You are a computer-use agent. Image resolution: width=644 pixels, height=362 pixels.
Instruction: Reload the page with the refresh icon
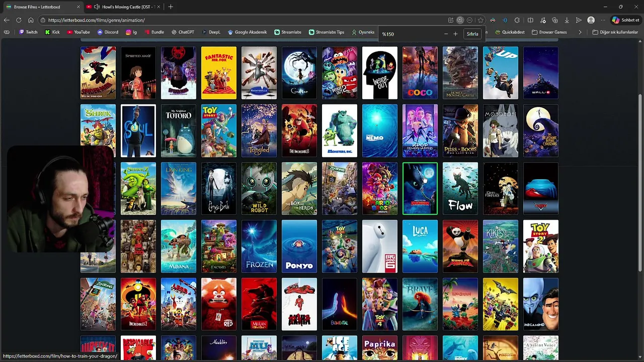click(x=19, y=20)
